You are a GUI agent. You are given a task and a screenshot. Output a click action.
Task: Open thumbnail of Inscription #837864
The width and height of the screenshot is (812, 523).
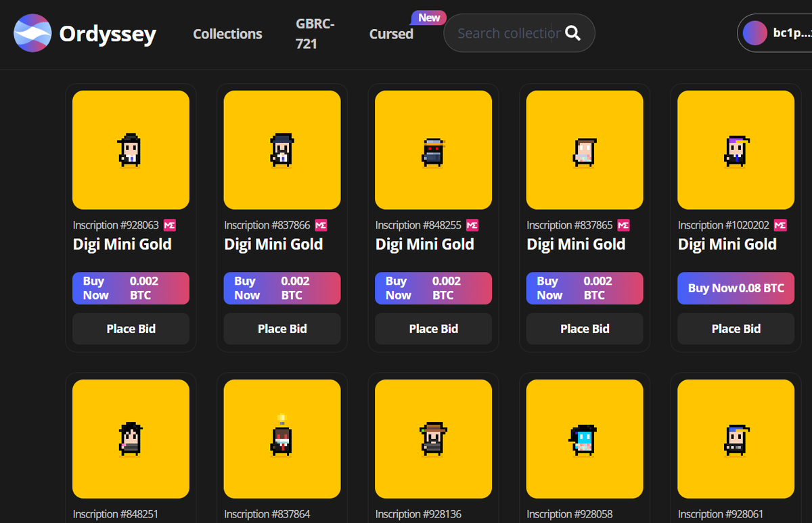click(282, 439)
